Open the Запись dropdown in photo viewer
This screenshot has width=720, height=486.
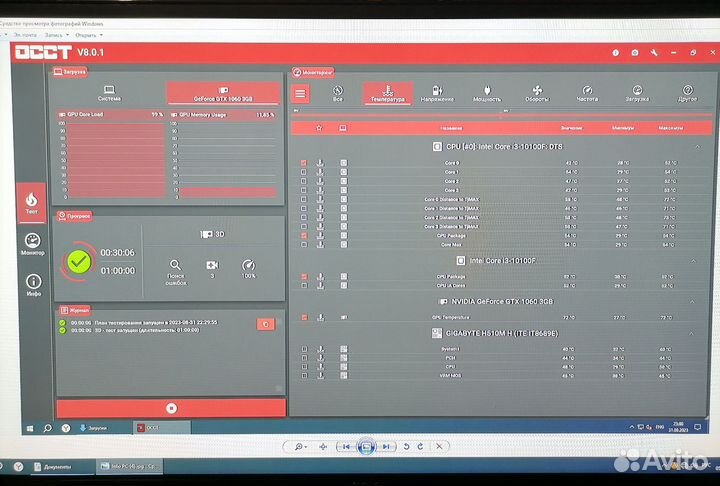pos(57,35)
